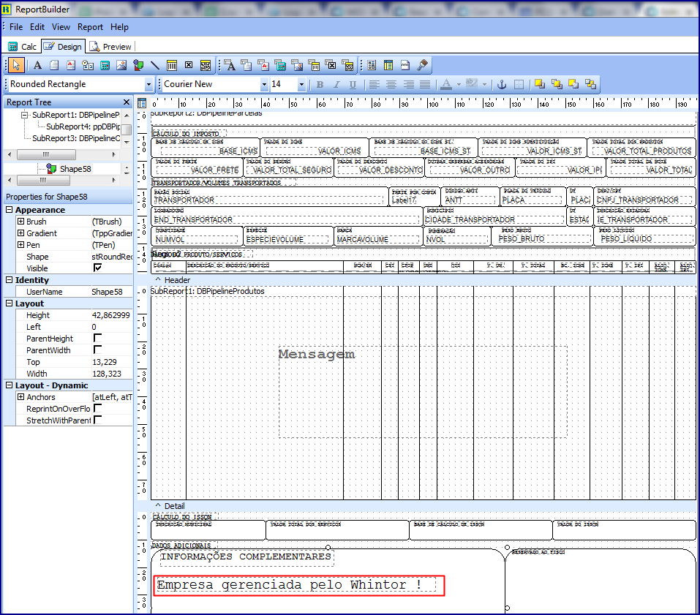Open the font color dropdown arrow
700x615 pixels.
pyautogui.click(x=459, y=84)
